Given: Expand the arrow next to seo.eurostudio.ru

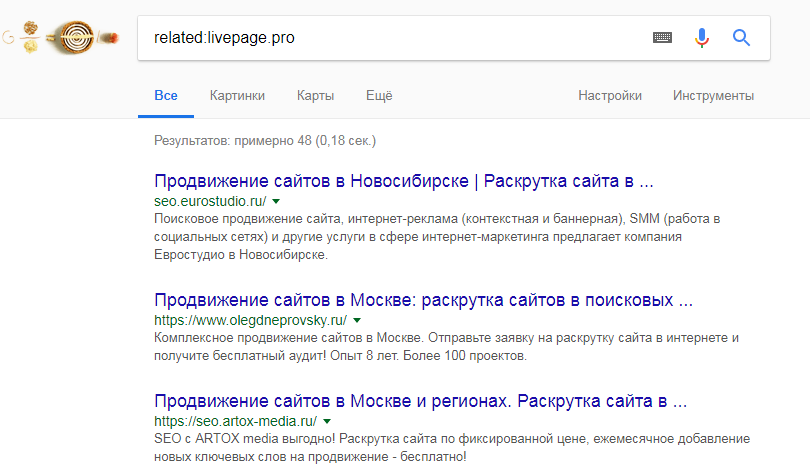Looking at the screenshot, I should click(x=276, y=201).
